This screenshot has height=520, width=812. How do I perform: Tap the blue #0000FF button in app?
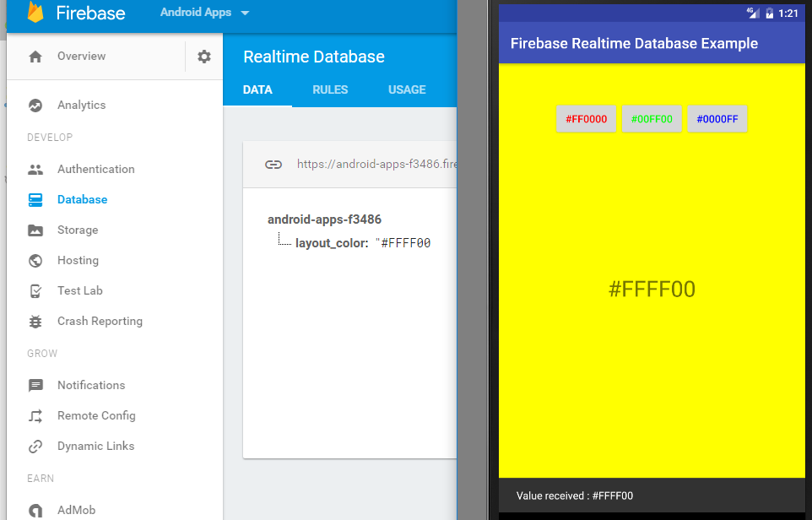717,119
